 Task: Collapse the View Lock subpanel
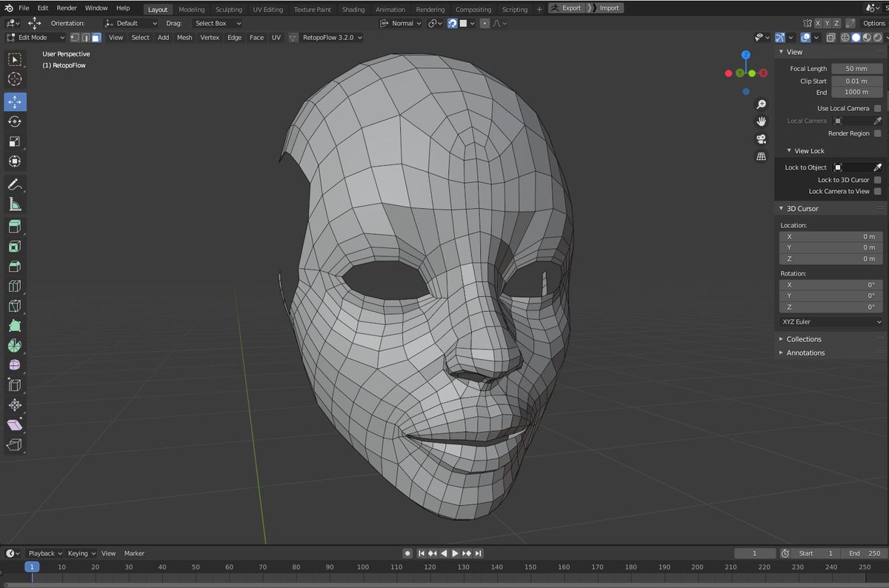809,150
